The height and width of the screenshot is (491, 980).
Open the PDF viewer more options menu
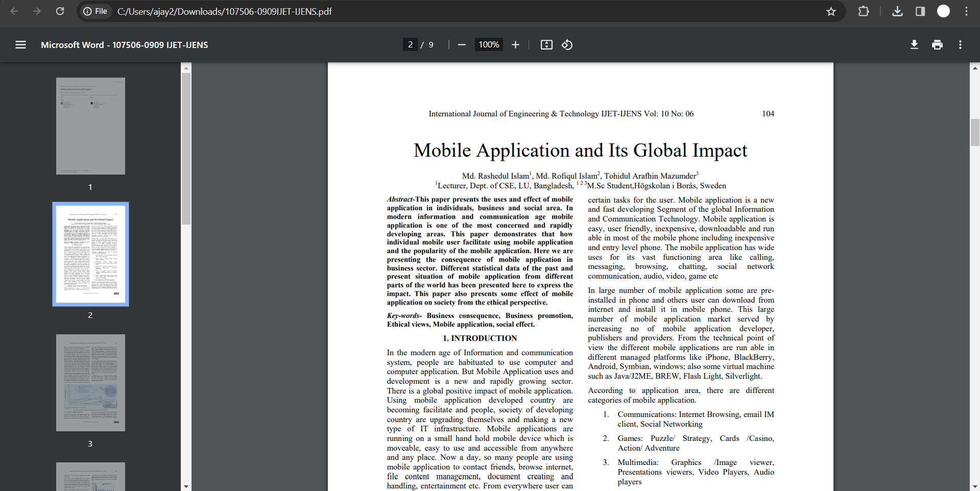(960, 44)
